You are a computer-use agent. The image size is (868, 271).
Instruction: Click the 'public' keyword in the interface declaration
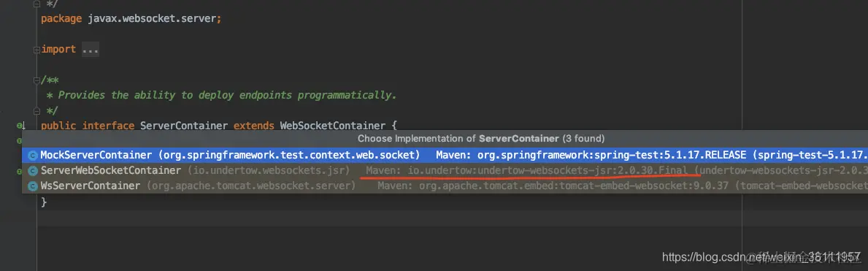58,126
